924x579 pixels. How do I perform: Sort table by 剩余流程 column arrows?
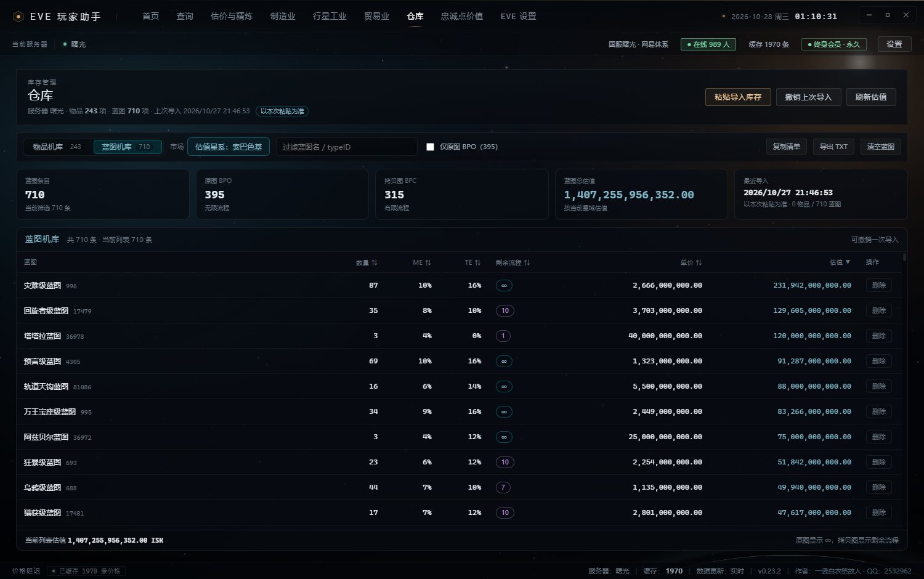pos(527,262)
